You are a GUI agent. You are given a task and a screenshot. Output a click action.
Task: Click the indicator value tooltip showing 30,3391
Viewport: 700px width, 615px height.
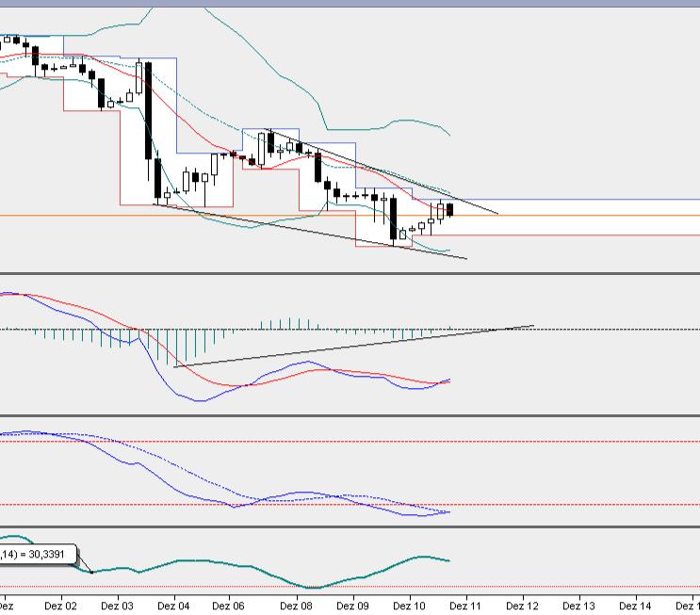38,555
